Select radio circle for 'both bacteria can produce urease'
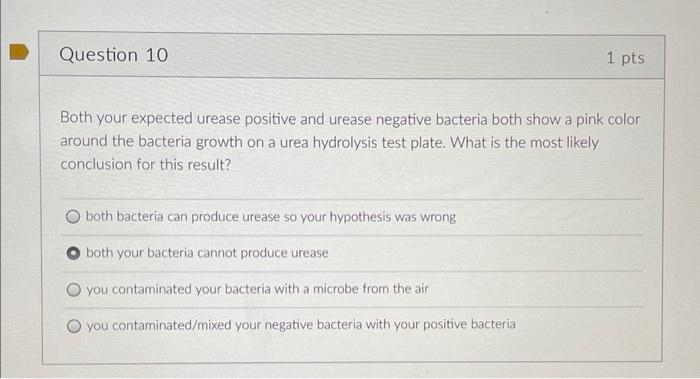Screen dimensions: 700x379 tap(73, 217)
